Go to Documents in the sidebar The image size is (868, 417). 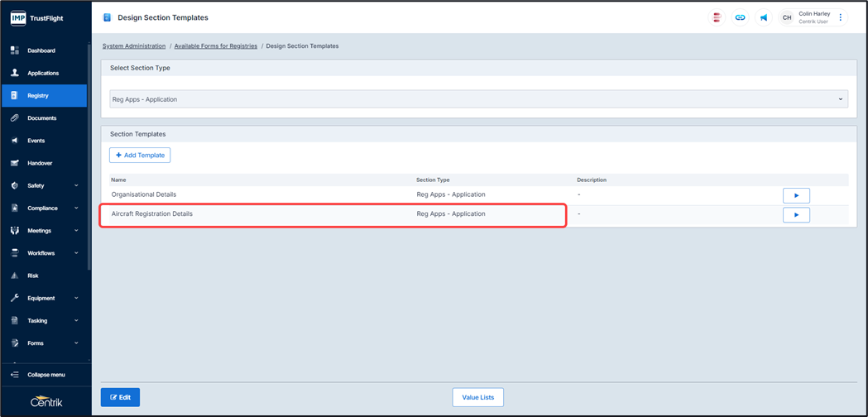point(41,118)
